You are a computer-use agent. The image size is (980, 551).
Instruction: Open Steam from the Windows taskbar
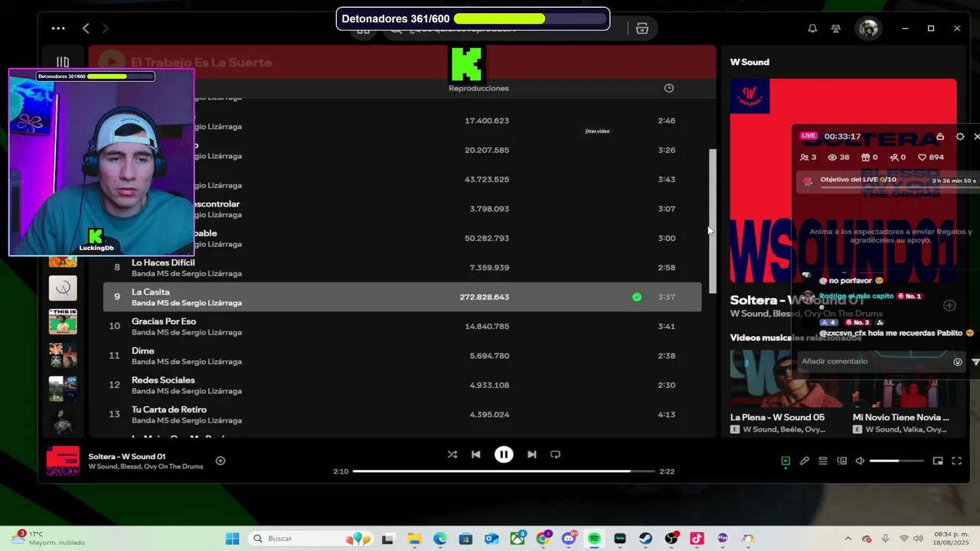point(645,539)
